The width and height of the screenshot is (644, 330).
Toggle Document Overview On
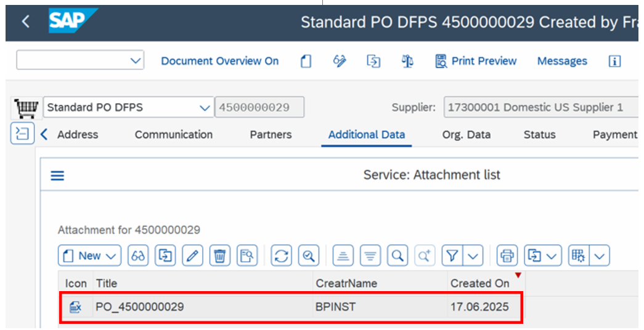[x=219, y=61]
